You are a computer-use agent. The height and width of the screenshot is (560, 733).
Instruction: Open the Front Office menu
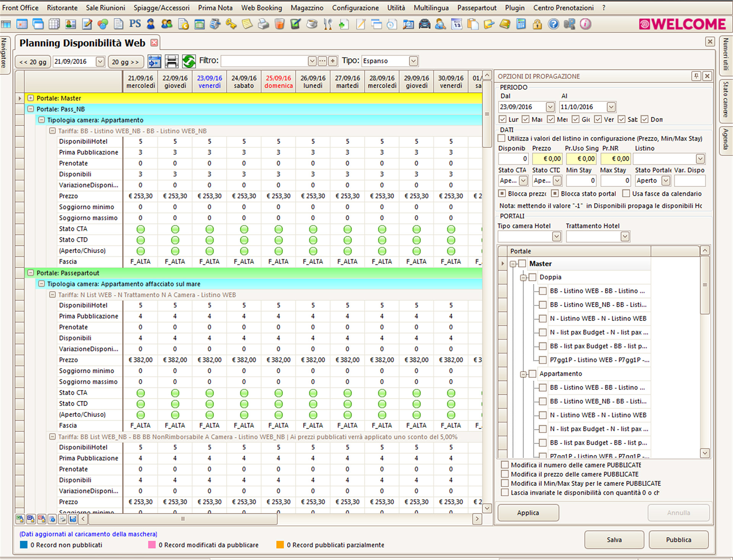tap(20, 8)
